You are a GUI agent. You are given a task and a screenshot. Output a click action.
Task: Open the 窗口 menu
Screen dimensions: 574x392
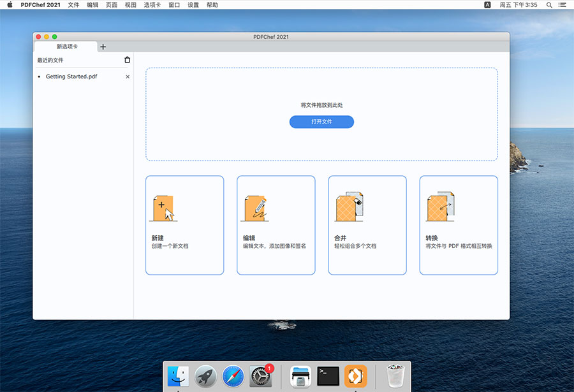tap(174, 4)
